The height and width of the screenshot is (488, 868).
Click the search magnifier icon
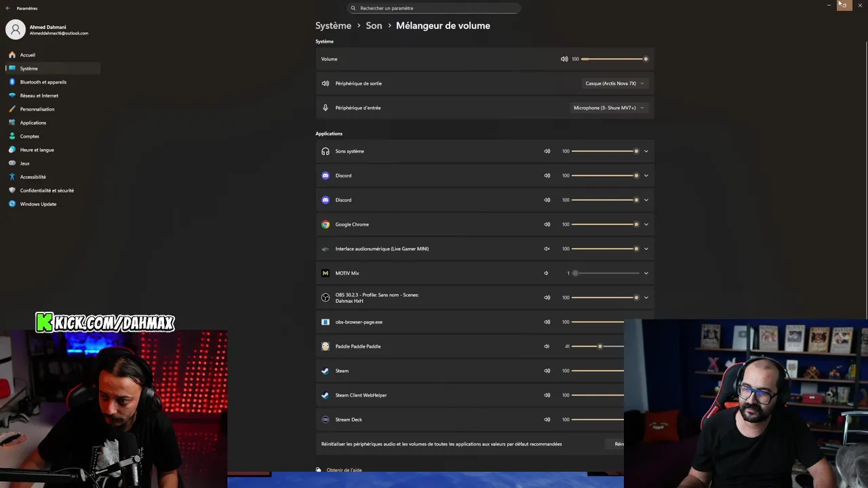(353, 8)
